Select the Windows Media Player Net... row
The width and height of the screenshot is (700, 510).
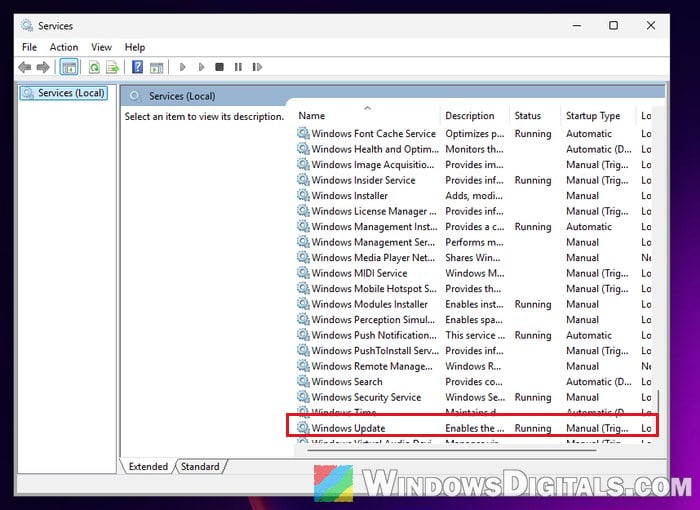(474, 258)
